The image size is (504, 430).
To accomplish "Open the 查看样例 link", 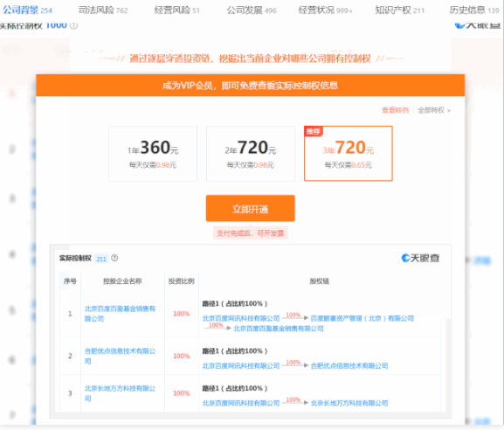I will tap(395, 110).
